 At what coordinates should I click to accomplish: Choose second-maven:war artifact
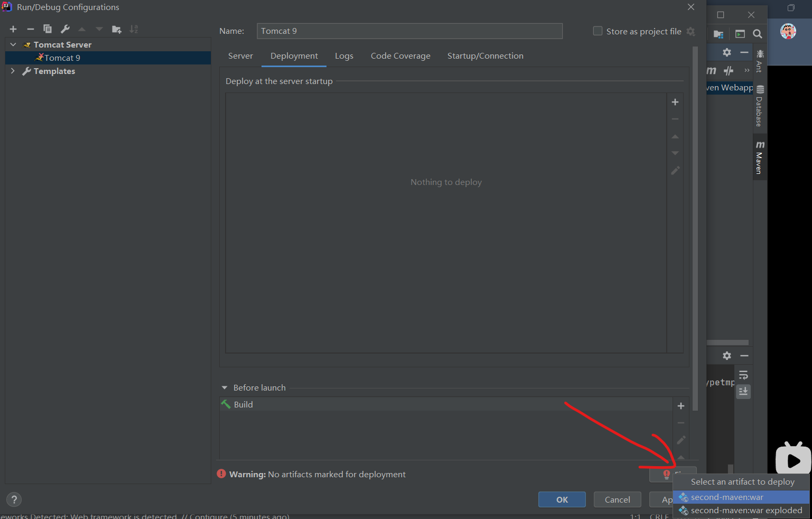(x=741, y=497)
